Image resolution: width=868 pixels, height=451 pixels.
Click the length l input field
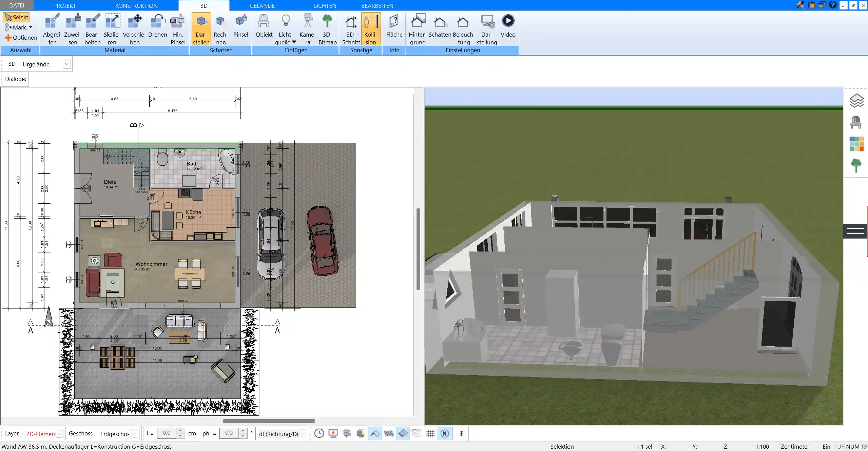[x=167, y=433]
